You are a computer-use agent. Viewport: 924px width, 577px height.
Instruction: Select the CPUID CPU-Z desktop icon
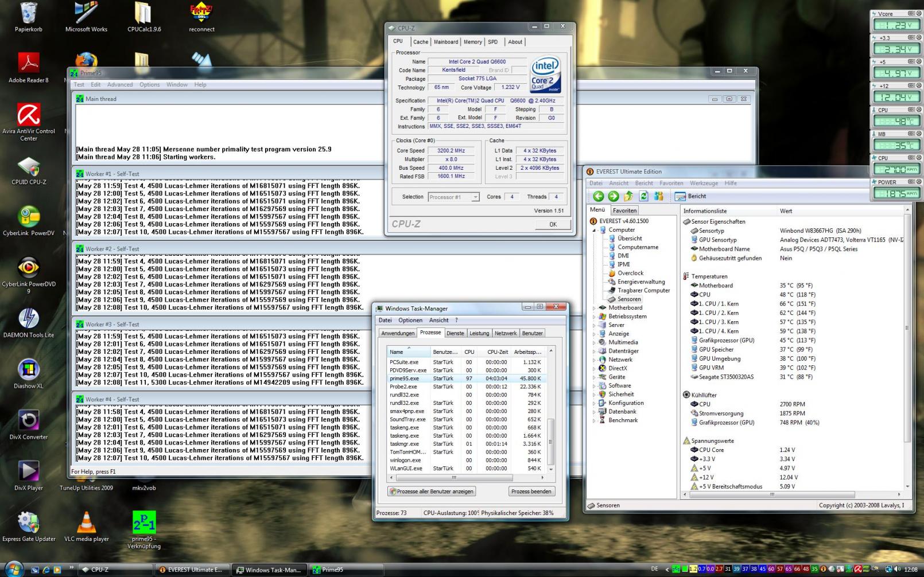(x=29, y=170)
